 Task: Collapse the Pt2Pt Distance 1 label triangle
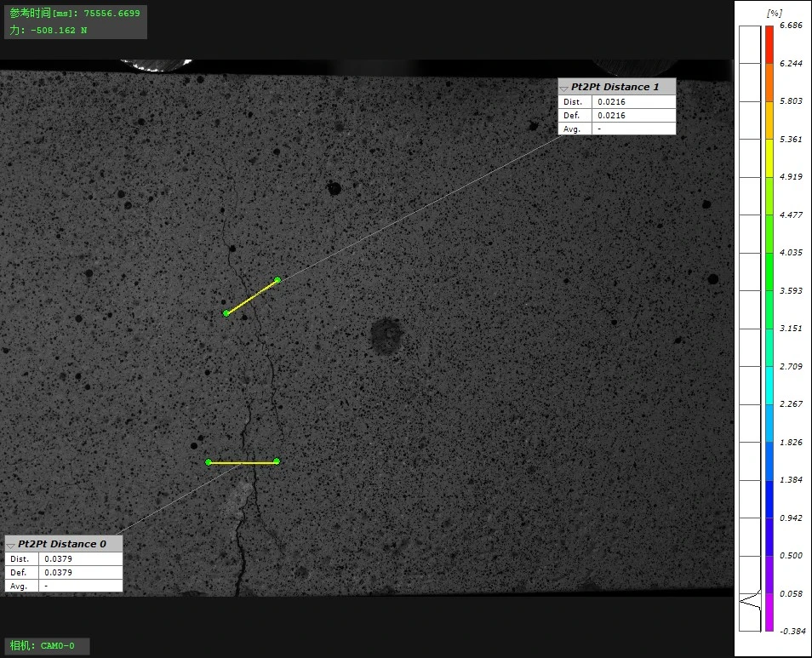tap(563, 88)
